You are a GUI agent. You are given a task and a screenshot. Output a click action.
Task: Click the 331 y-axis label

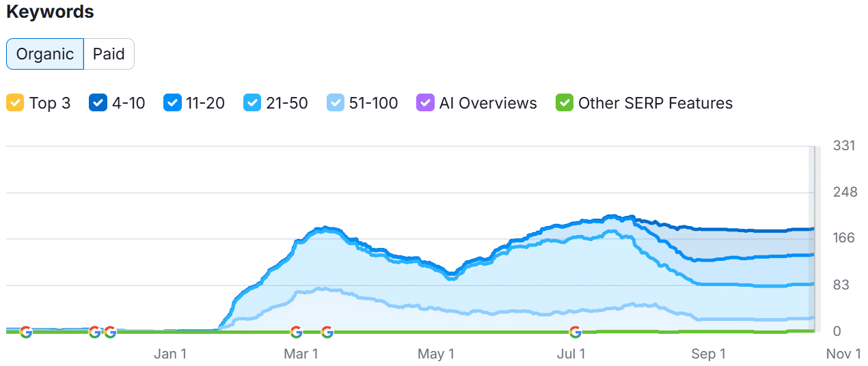coord(845,145)
